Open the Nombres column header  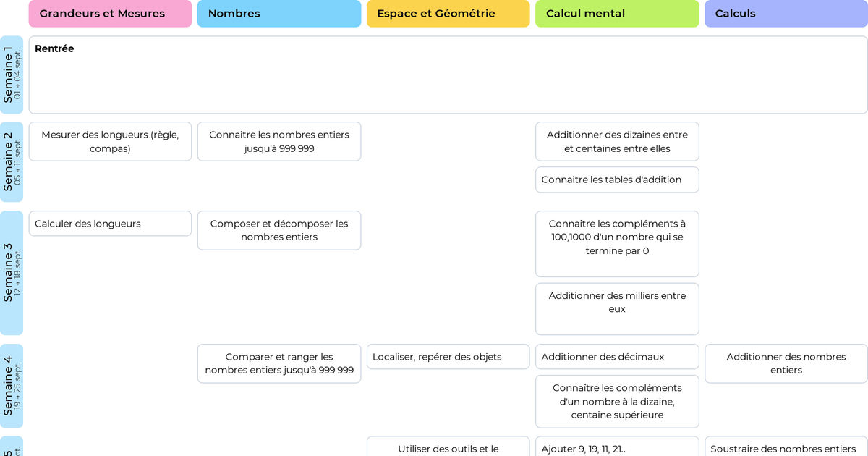pos(278,14)
